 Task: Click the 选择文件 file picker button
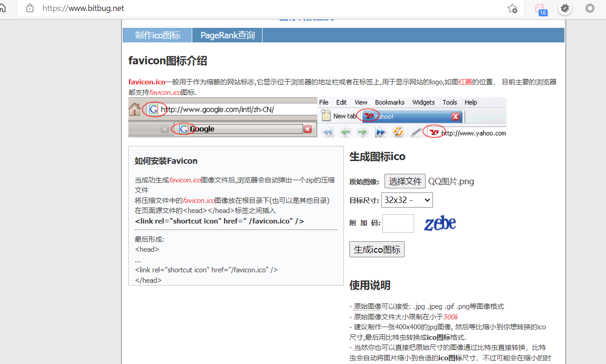[x=405, y=181]
